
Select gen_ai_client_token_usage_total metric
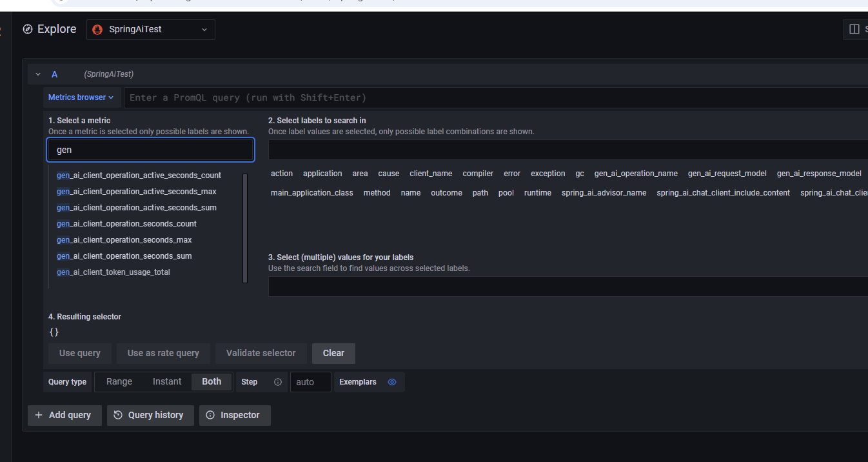coord(113,272)
